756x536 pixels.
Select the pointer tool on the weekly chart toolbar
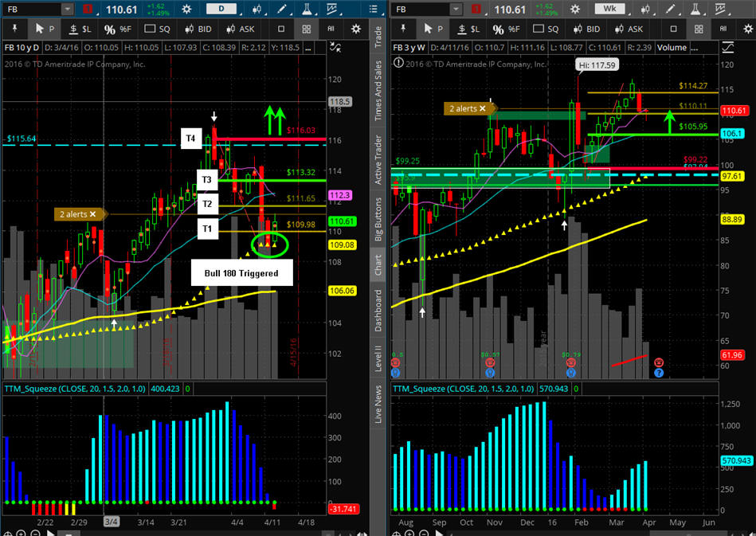431,29
